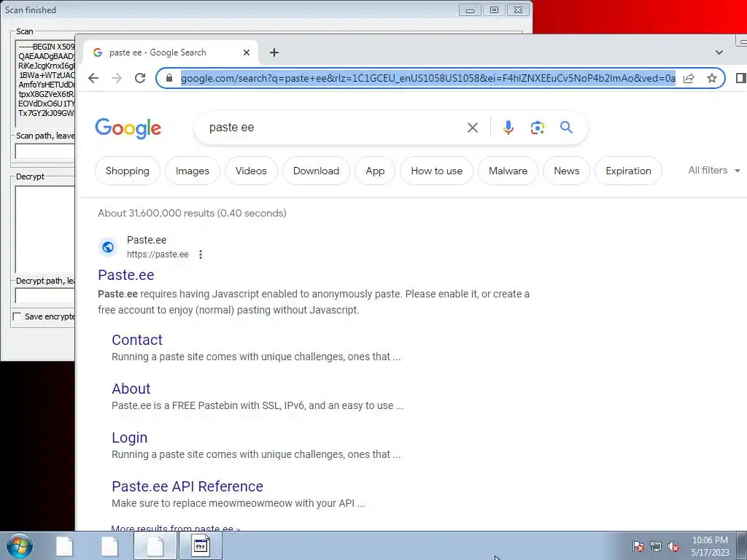Click the forward navigation arrow
This screenshot has height=560, width=747.
pyautogui.click(x=117, y=78)
